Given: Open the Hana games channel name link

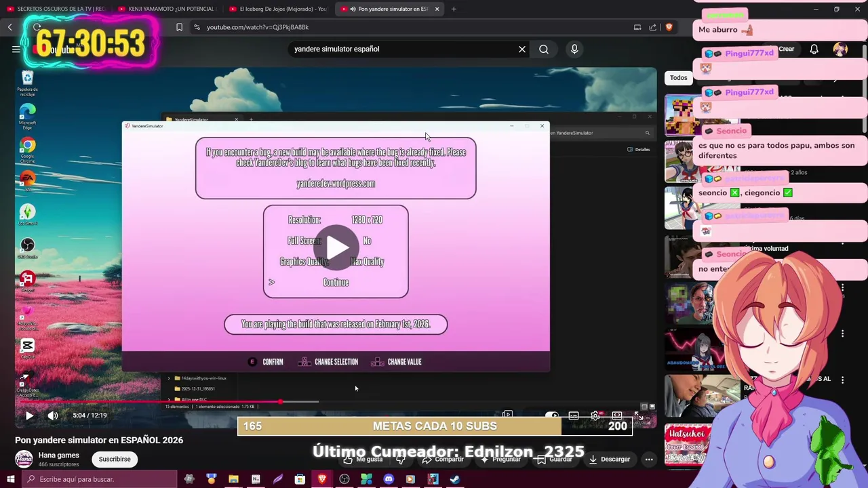Looking at the screenshot, I should [59, 455].
